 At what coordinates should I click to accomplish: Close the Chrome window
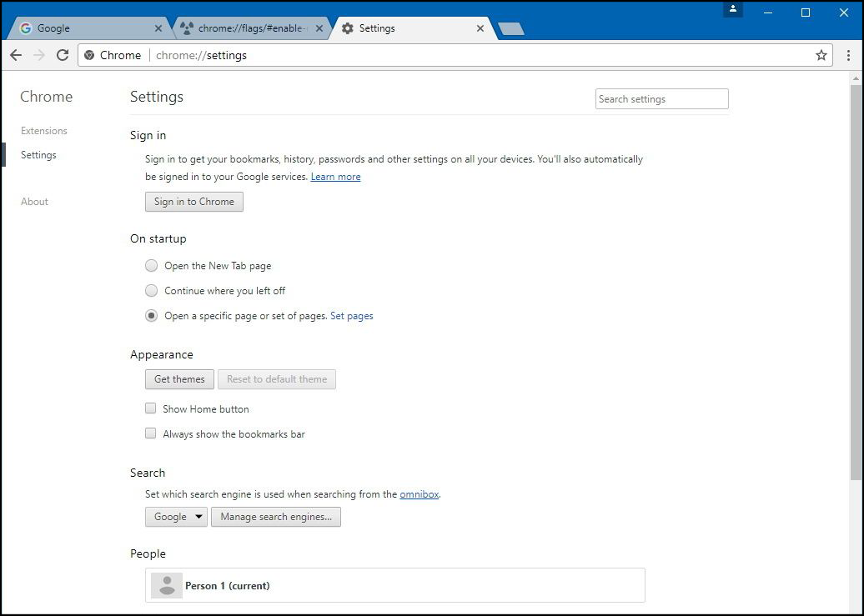[x=844, y=13]
